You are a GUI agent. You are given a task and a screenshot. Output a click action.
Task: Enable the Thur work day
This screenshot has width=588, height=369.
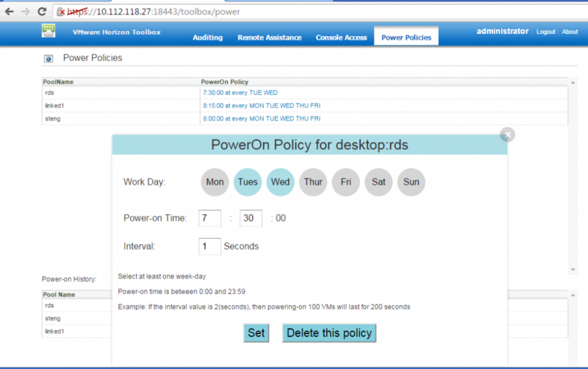coord(313,182)
